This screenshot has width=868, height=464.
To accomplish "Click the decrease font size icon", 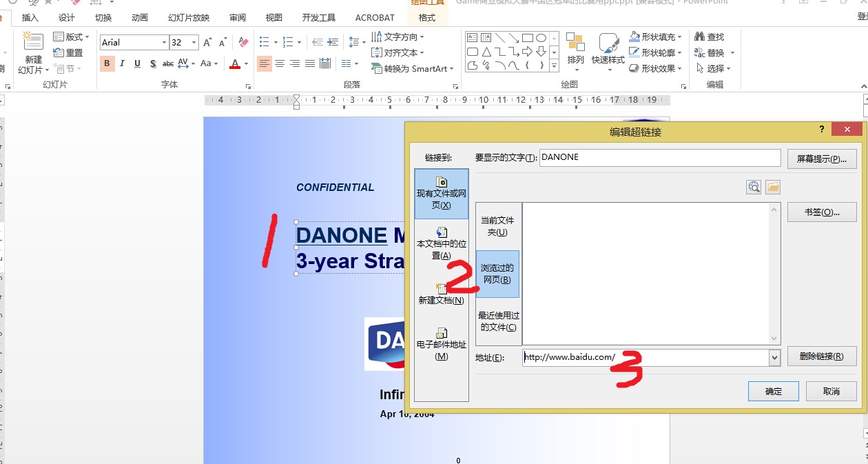I will [223, 43].
